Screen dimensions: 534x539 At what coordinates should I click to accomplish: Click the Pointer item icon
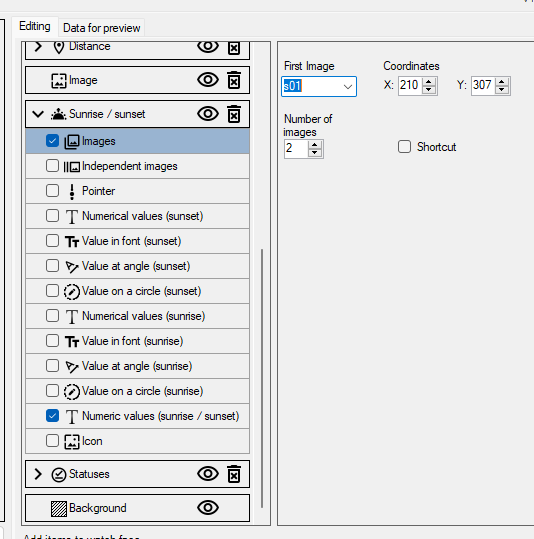72,192
